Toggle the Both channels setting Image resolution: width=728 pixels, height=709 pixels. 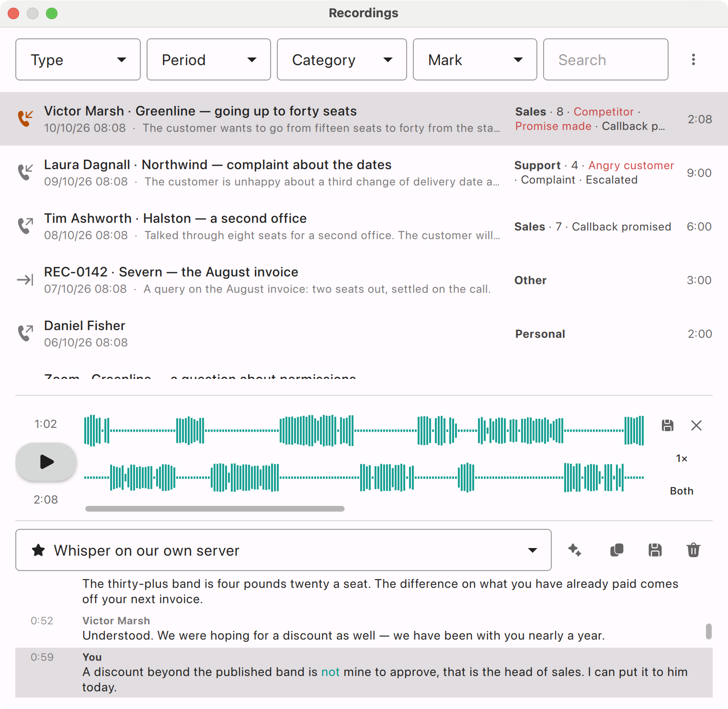tap(682, 491)
